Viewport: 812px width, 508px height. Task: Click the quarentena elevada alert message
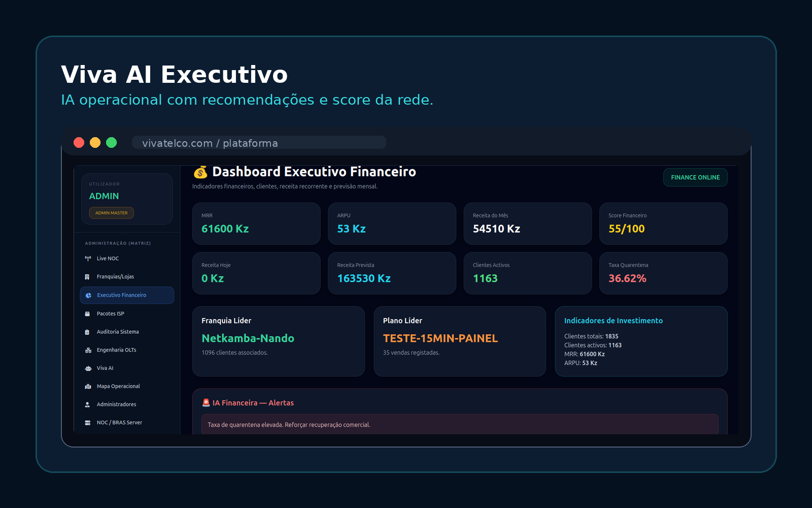(x=460, y=425)
